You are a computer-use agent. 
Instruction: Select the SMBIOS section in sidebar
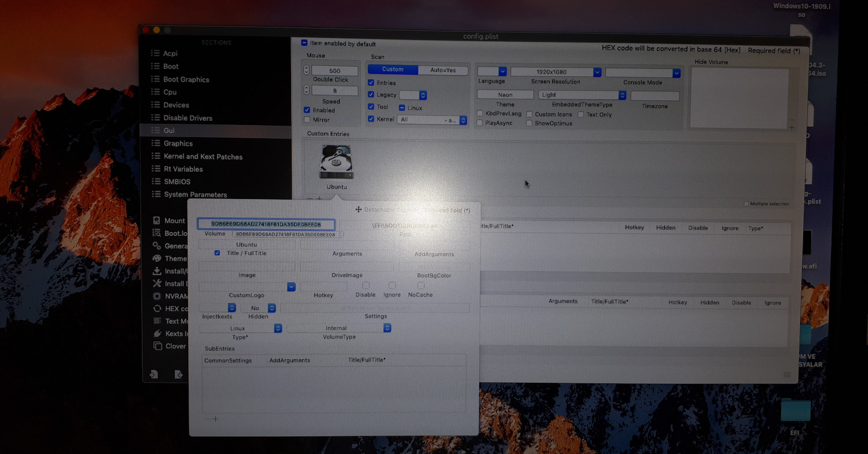[176, 182]
